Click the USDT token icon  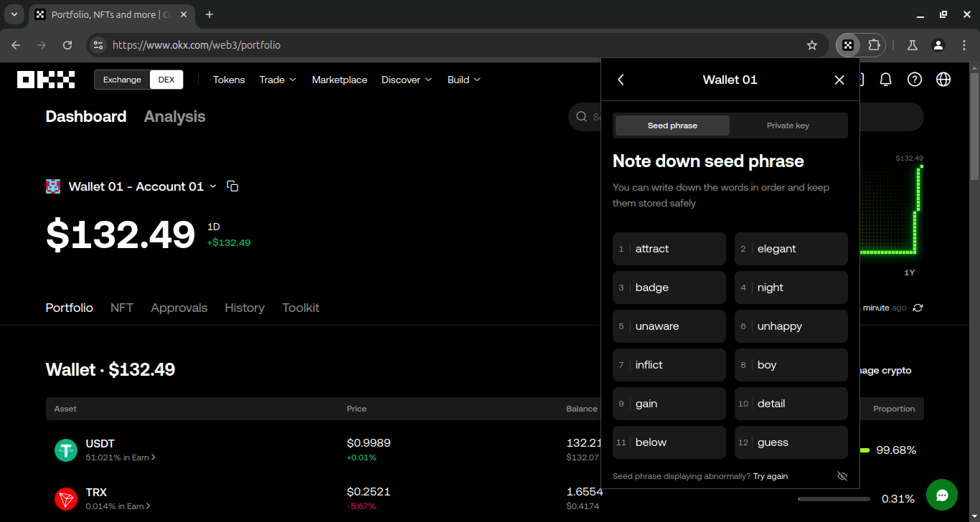[66, 450]
